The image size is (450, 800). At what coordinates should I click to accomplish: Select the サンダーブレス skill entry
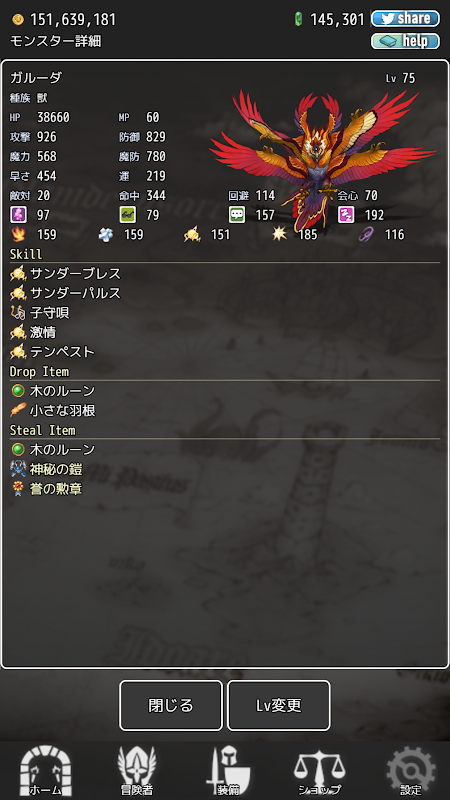66,273
